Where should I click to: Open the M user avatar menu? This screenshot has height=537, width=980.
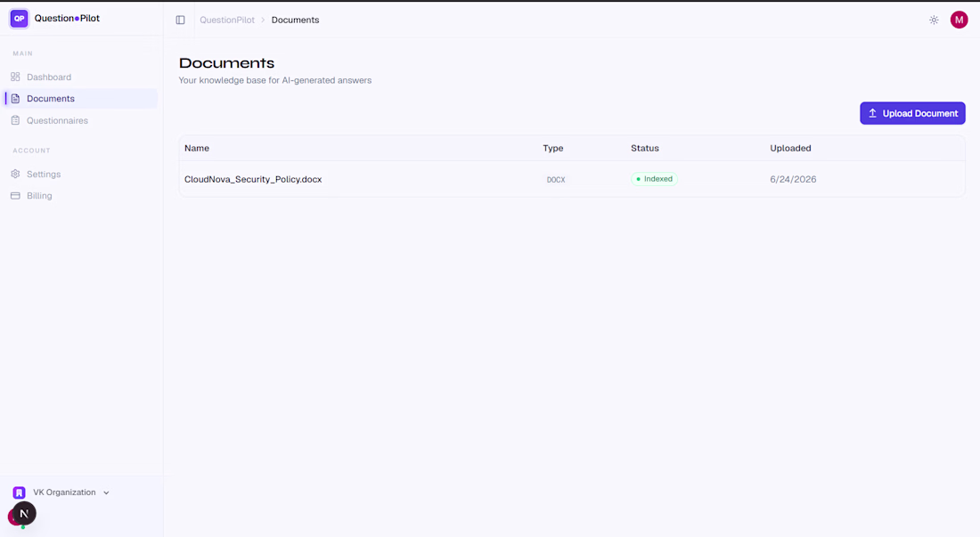tap(959, 20)
